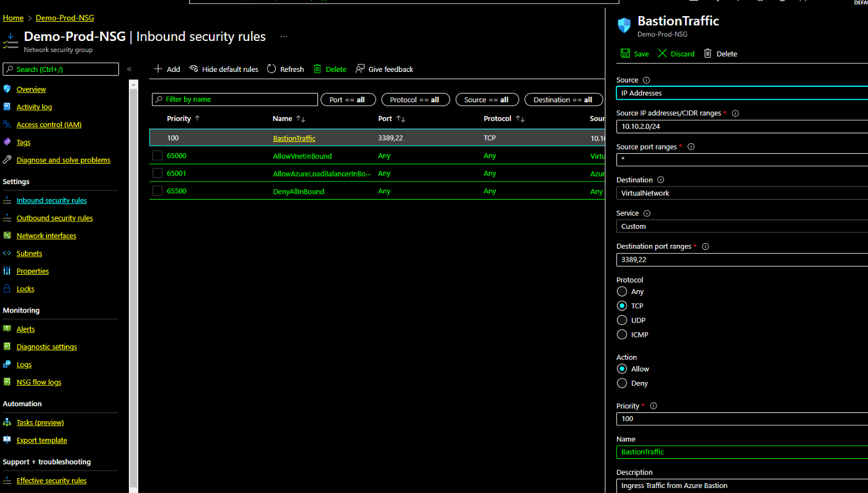Click the Diagnostic settings icon
The height and width of the screenshot is (493, 868).
7,347
